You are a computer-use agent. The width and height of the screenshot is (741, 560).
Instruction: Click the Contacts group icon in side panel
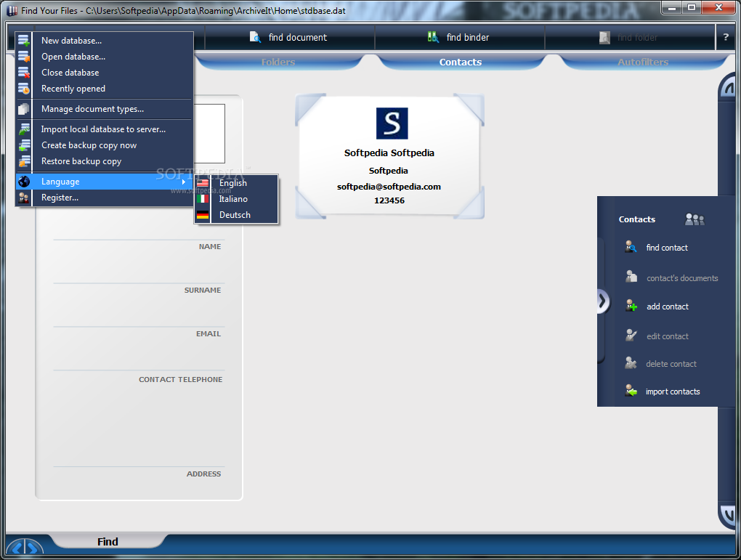pyautogui.click(x=695, y=219)
